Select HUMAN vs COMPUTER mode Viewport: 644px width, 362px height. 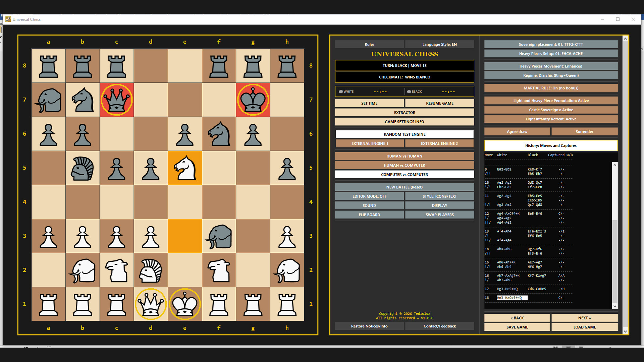[405, 165]
